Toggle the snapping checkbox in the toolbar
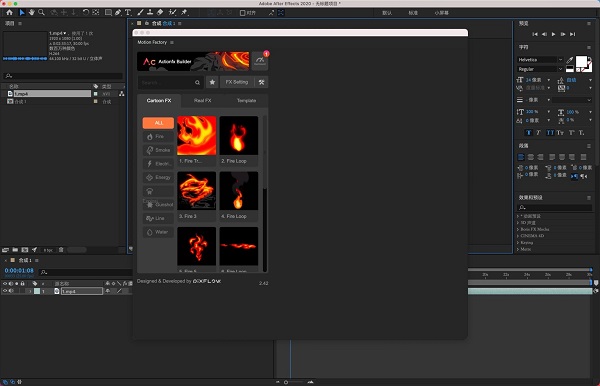The width and height of the screenshot is (600, 386). tap(242, 13)
